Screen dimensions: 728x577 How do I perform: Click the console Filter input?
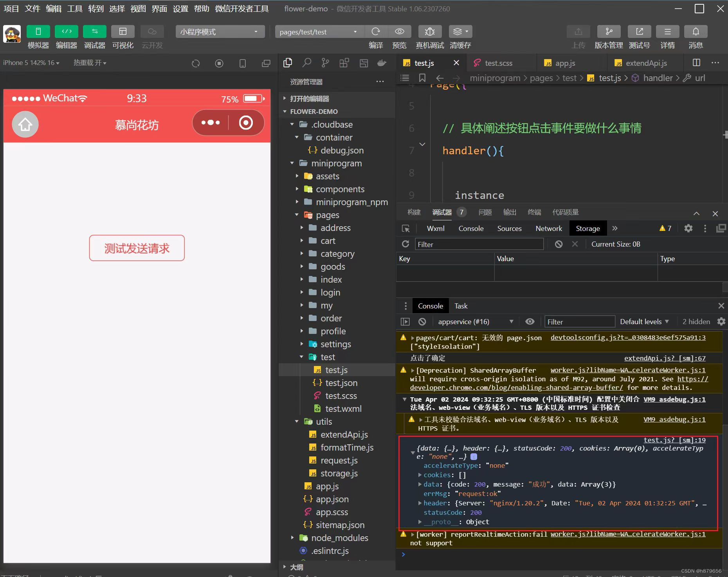[x=579, y=322]
